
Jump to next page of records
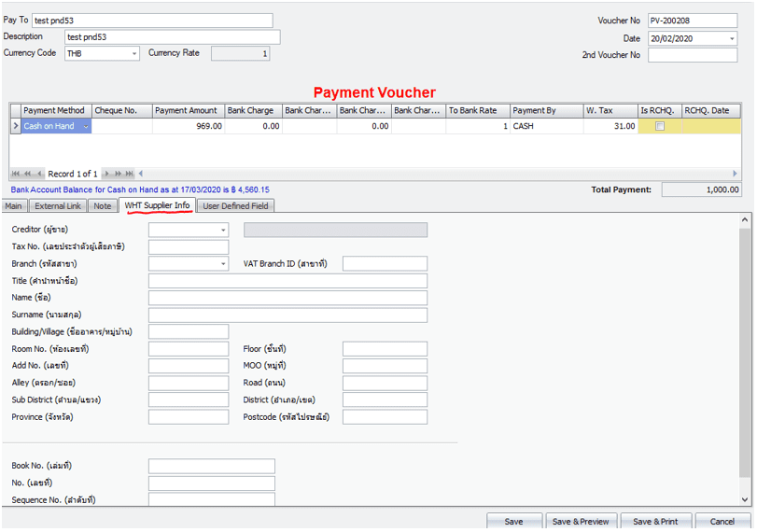point(119,174)
